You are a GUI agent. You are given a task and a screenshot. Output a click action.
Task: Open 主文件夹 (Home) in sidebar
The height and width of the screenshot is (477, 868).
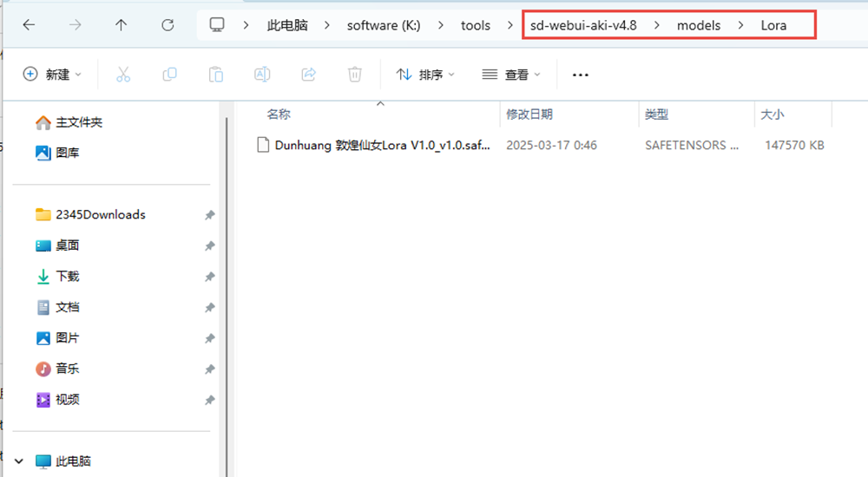point(69,122)
